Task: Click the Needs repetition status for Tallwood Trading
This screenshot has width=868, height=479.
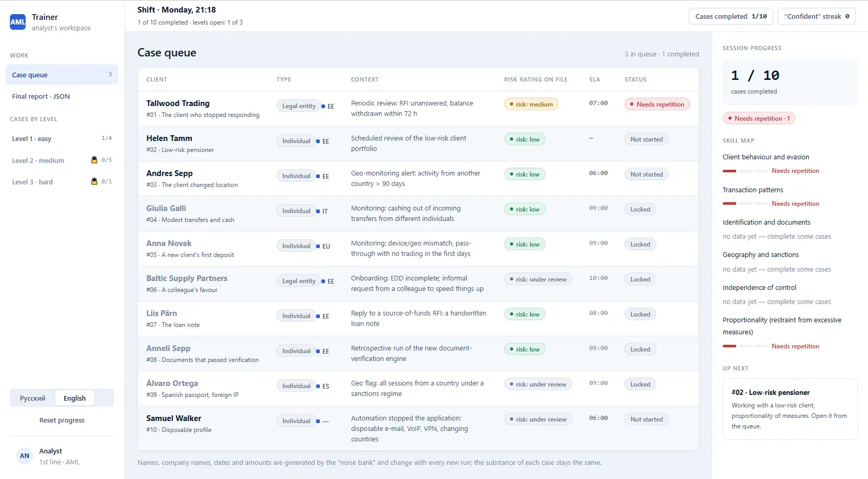Action: pyautogui.click(x=657, y=104)
